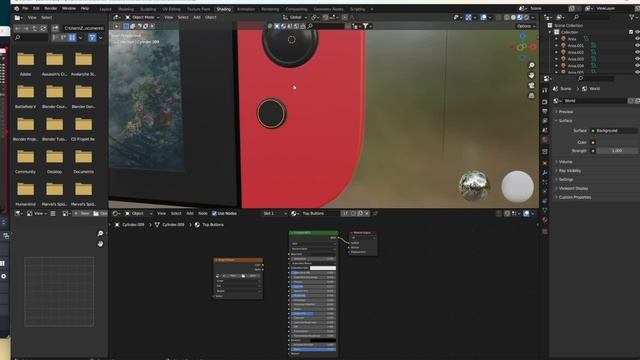
Task: Open the Documents folder
Action: [83, 161]
